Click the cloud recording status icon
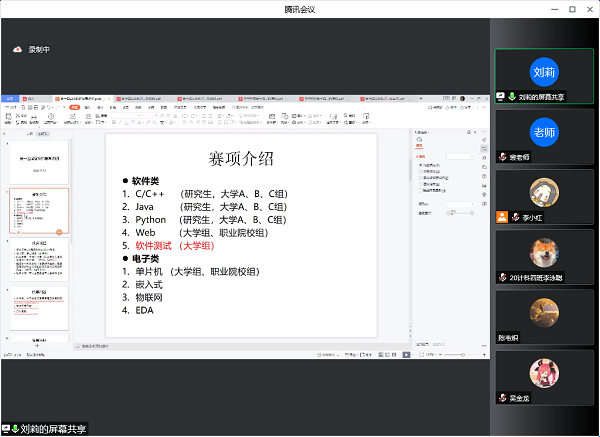 [x=17, y=49]
